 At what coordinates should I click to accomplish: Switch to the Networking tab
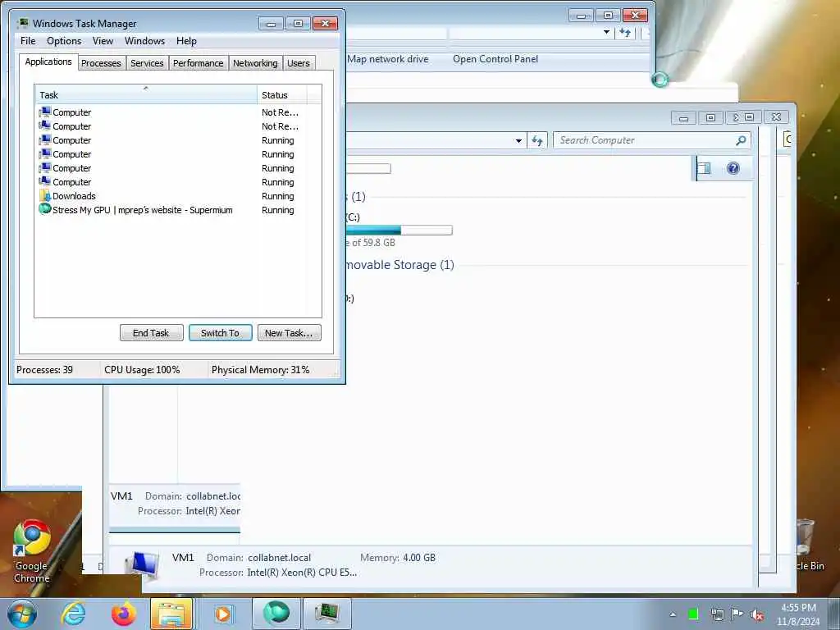coord(255,63)
